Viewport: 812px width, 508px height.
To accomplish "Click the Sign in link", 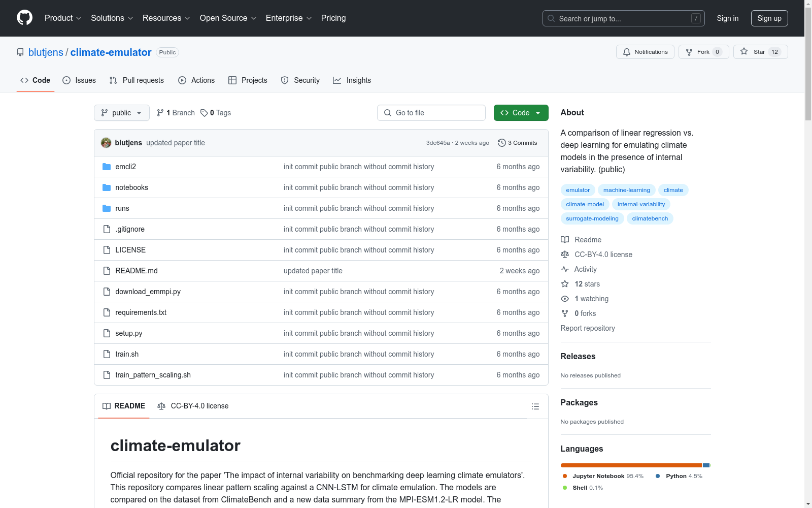I will tap(728, 18).
